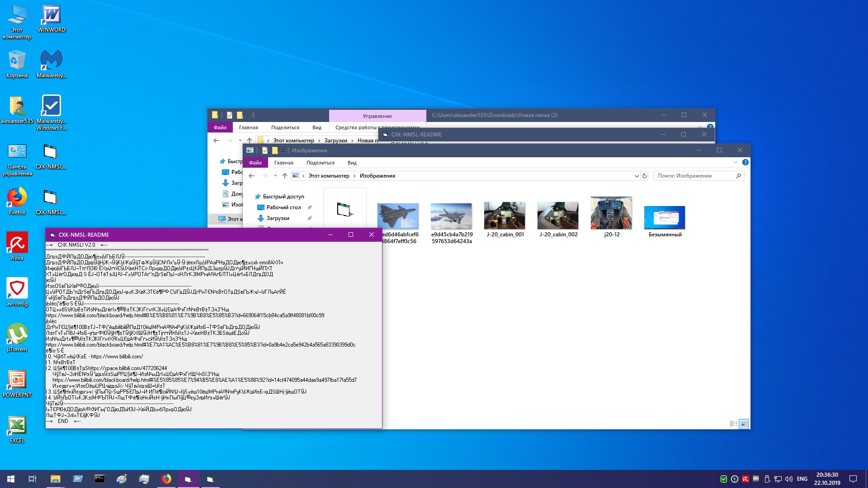Image resolution: width=868 pixels, height=488 pixels.
Task: Open the Firefox desktop shortcut
Action: click(x=17, y=197)
